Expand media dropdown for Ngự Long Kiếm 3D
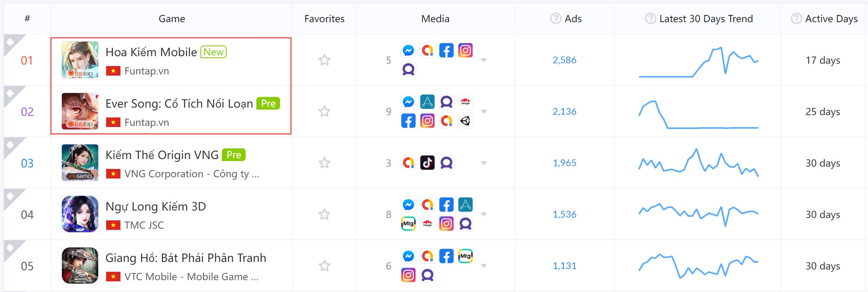Image resolution: width=868 pixels, height=292 pixels. (x=484, y=214)
